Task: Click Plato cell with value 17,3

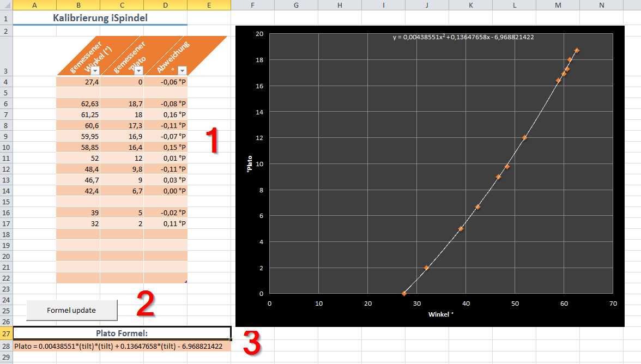Action: [x=122, y=125]
